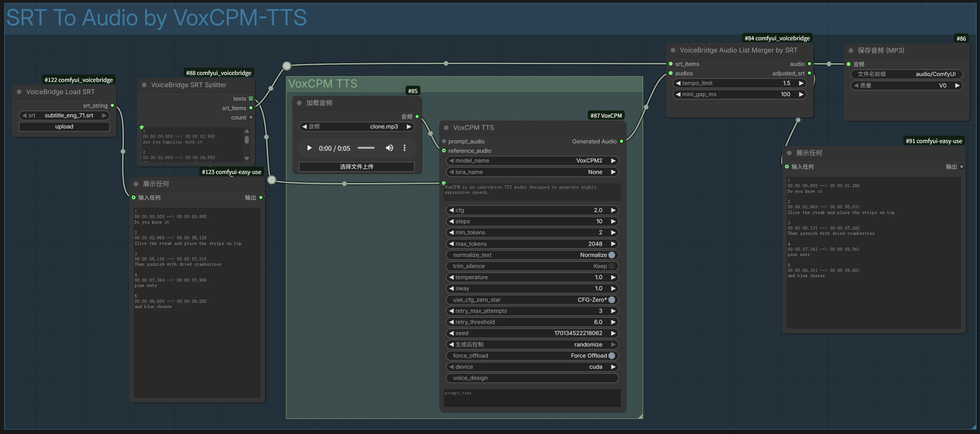Click the srt_items output socket on Splitter
The width and height of the screenshot is (980, 434).
[x=251, y=108]
